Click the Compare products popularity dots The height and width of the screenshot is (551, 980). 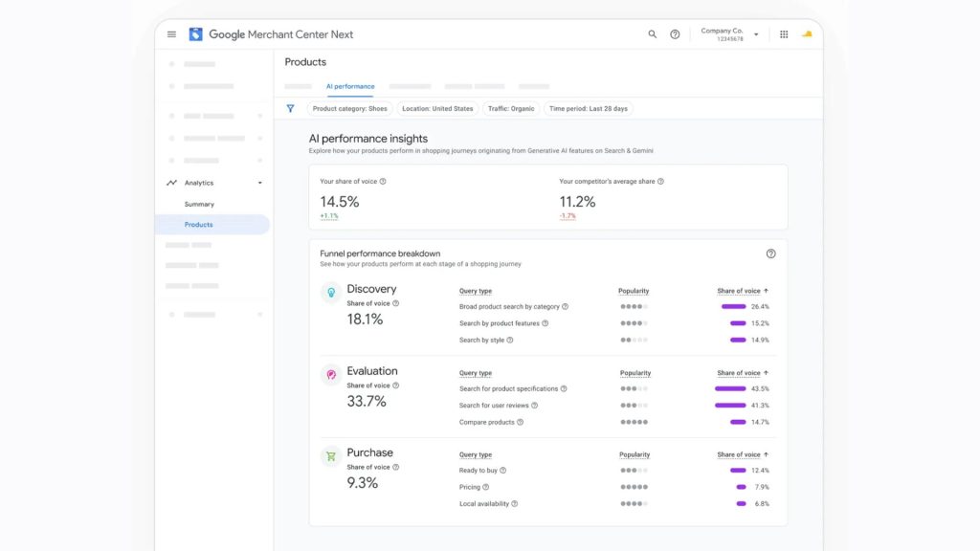[x=634, y=422]
